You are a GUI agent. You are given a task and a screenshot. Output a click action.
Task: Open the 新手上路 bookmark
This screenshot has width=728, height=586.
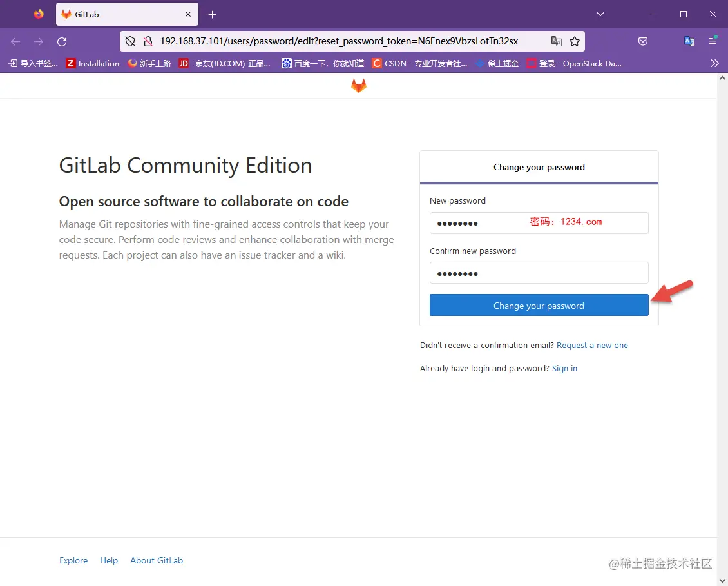coord(149,64)
